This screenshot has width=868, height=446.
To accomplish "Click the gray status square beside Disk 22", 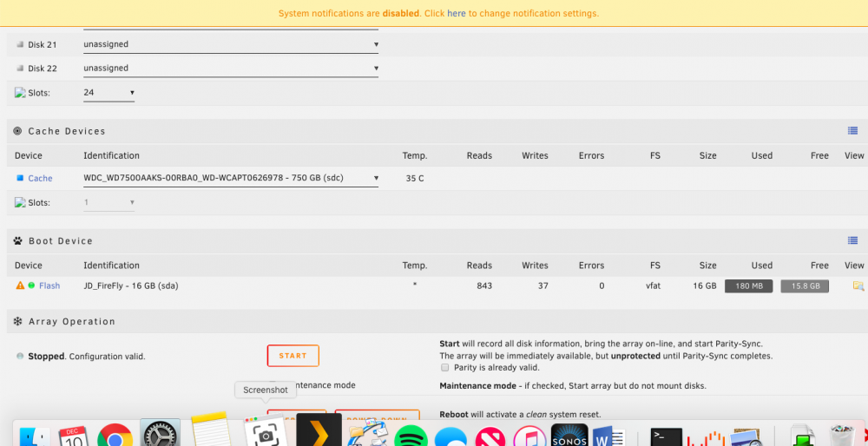I will pyautogui.click(x=21, y=69).
